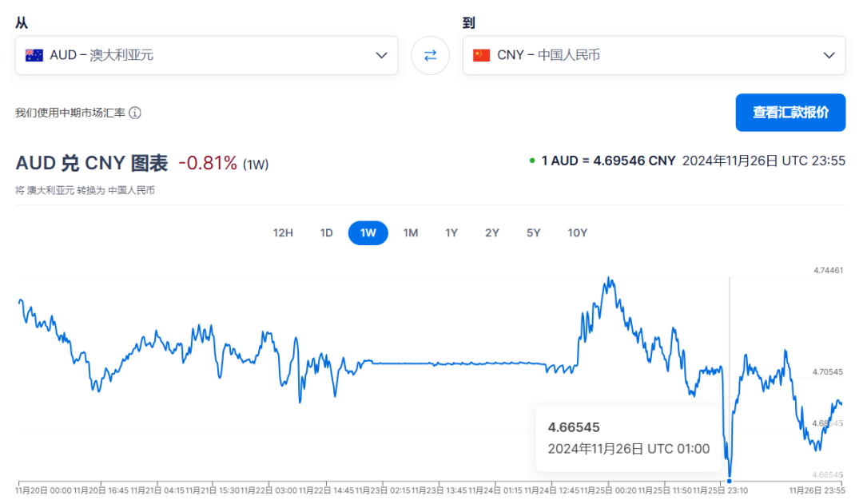Switch chart to 1M range

pos(411,232)
